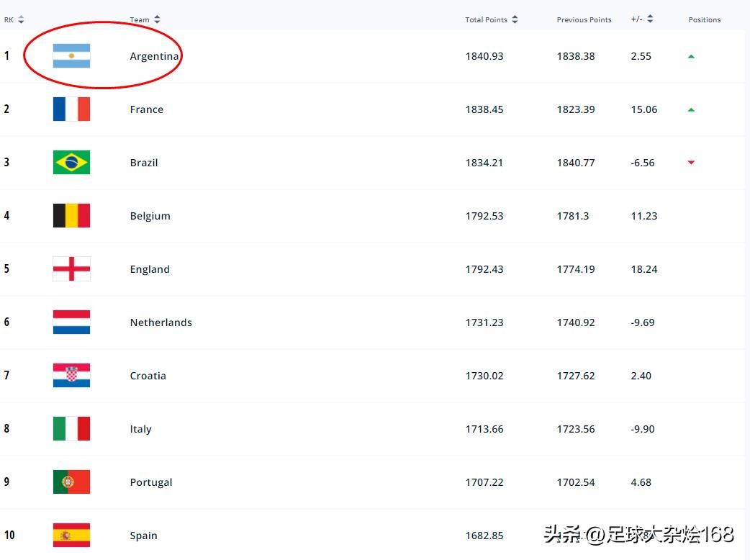Click Brazil's red drop indicator
Screen dimensions: 750x560
pos(691,163)
